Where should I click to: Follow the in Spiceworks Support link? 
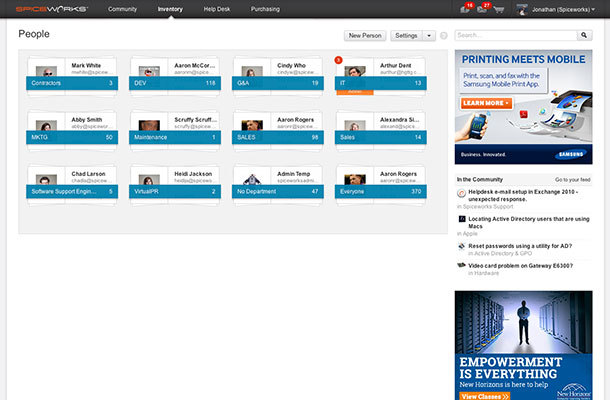(485, 206)
